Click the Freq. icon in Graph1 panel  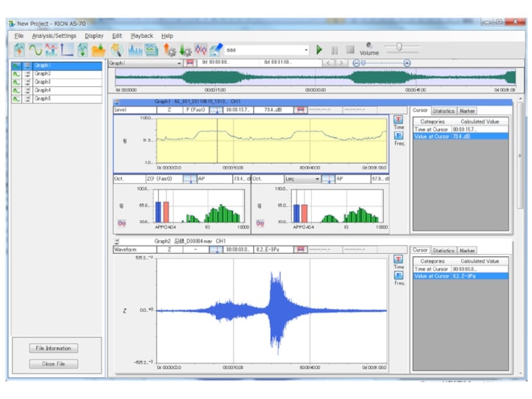399,136
